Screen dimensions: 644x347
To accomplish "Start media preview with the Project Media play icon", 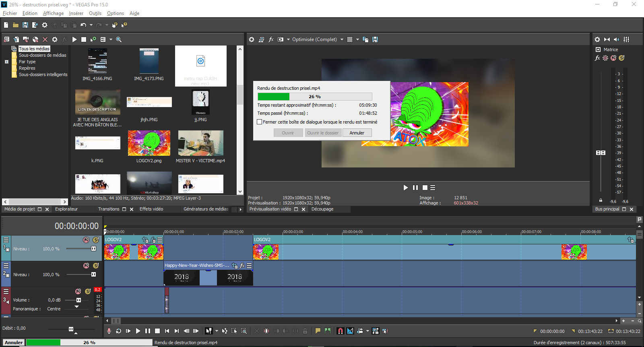I will coord(74,39).
